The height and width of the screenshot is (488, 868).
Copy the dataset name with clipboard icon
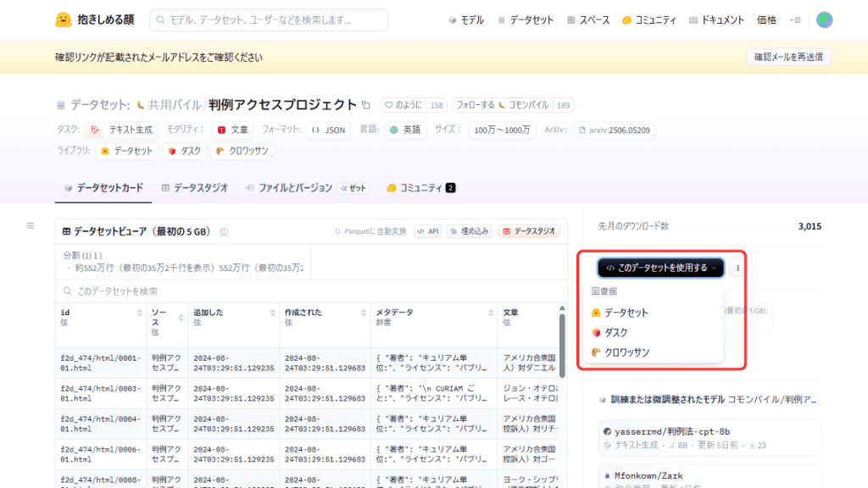tap(366, 104)
